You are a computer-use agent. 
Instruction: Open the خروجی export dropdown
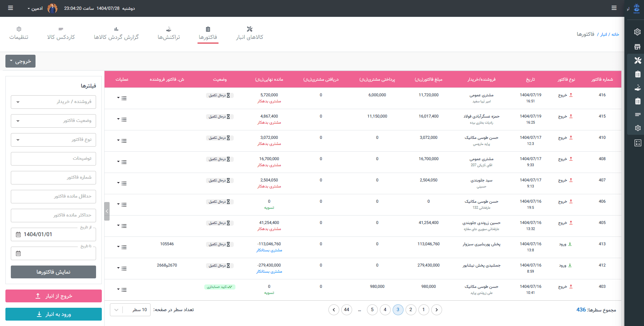20,61
